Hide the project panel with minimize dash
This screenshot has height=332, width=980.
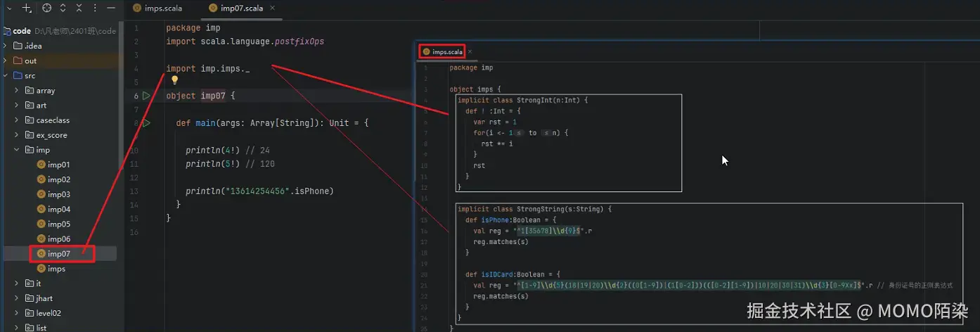111,8
